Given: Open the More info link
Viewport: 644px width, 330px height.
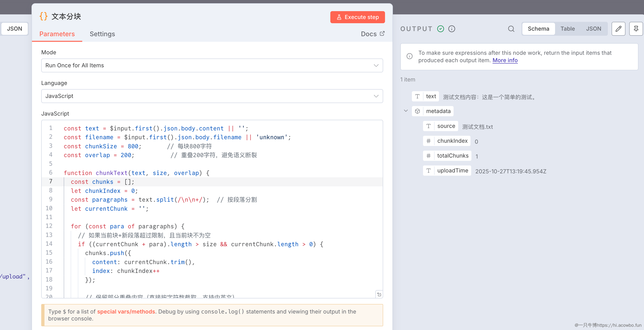Looking at the screenshot, I should 505,60.
